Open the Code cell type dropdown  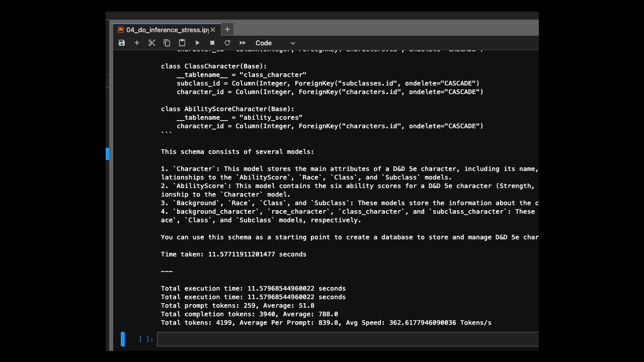click(x=275, y=43)
